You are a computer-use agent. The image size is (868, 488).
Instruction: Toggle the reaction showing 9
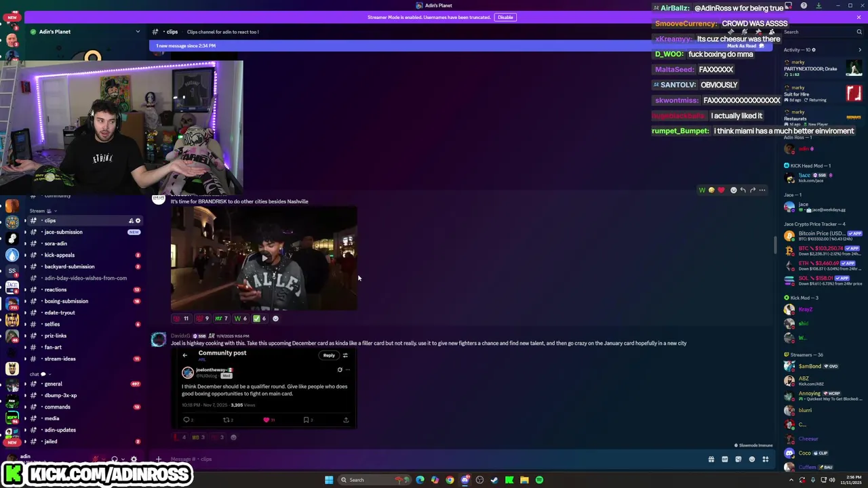[202, 319]
